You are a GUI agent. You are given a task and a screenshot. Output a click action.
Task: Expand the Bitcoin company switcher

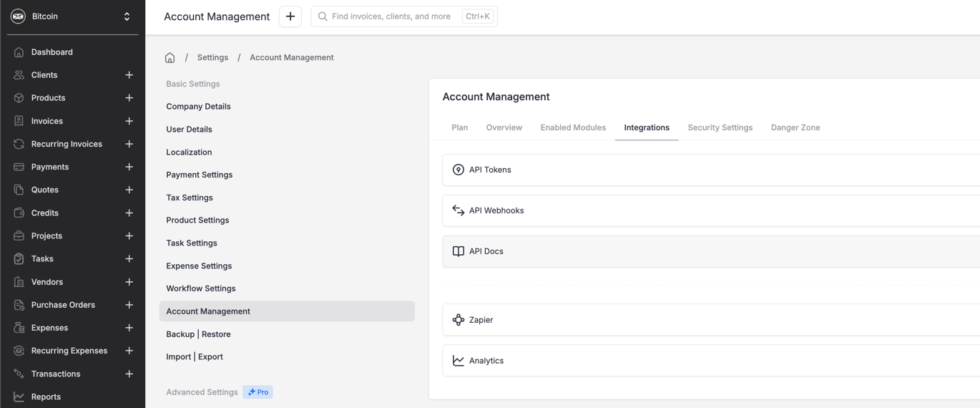(127, 16)
